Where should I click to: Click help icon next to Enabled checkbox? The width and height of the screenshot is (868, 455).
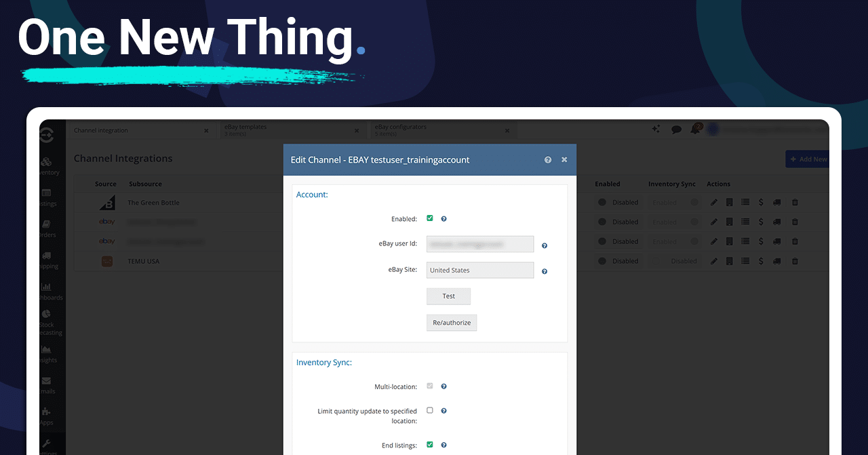click(x=443, y=219)
